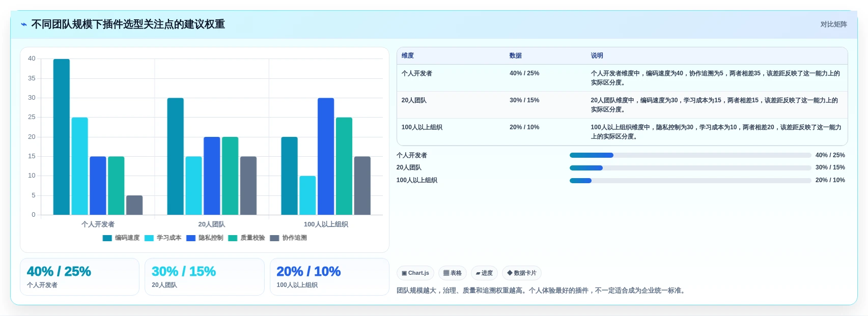
Task: Click the 个人开发者 x-axis label
Action: pos(98,224)
